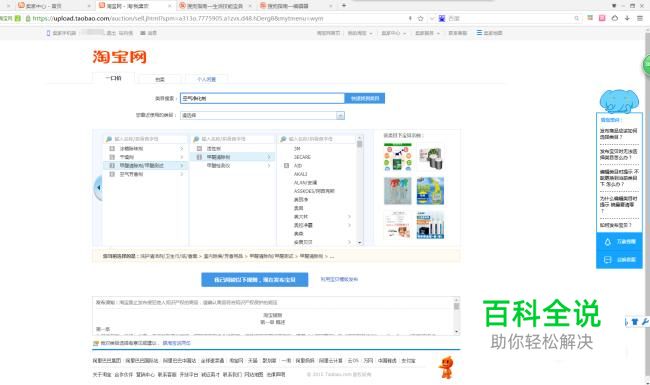Click the pink extension icon in browser toolbar

602,18
